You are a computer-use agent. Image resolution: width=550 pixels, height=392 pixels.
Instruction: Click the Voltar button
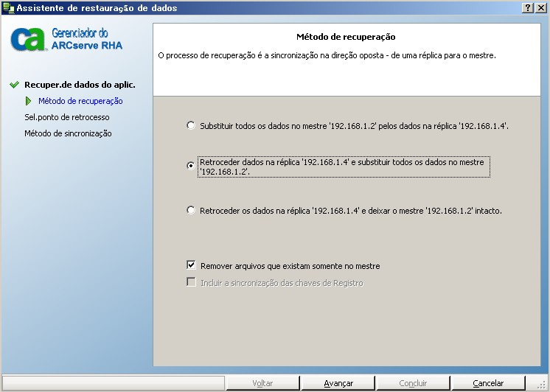262,383
